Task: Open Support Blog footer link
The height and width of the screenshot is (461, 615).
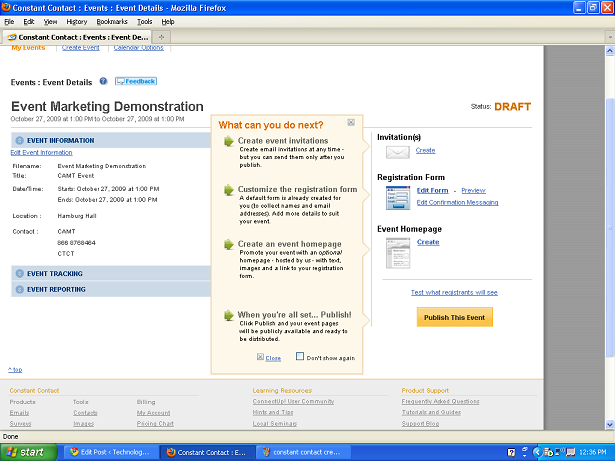Action: click(x=420, y=424)
